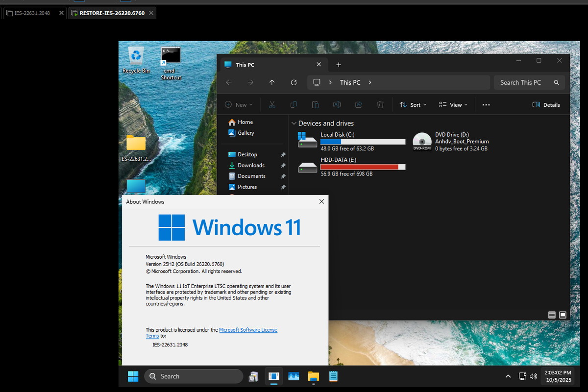Image resolution: width=588 pixels, height=392 pixels.
Task: Open the Sort dropdown menu
Action: (413, 105)
